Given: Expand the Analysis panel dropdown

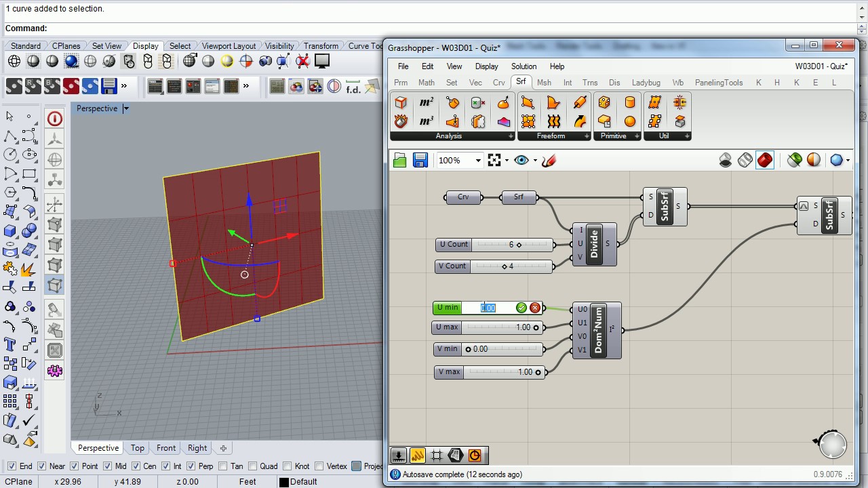Looking at the screenshot, I should pos(511,136).
